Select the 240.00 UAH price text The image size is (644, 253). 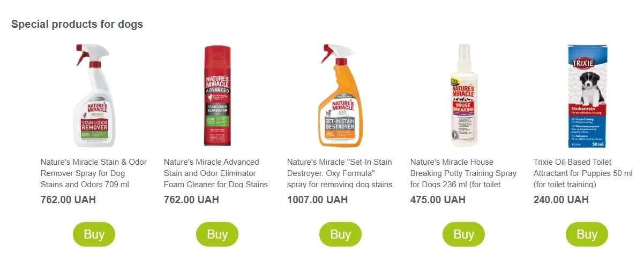coord(561,200)
